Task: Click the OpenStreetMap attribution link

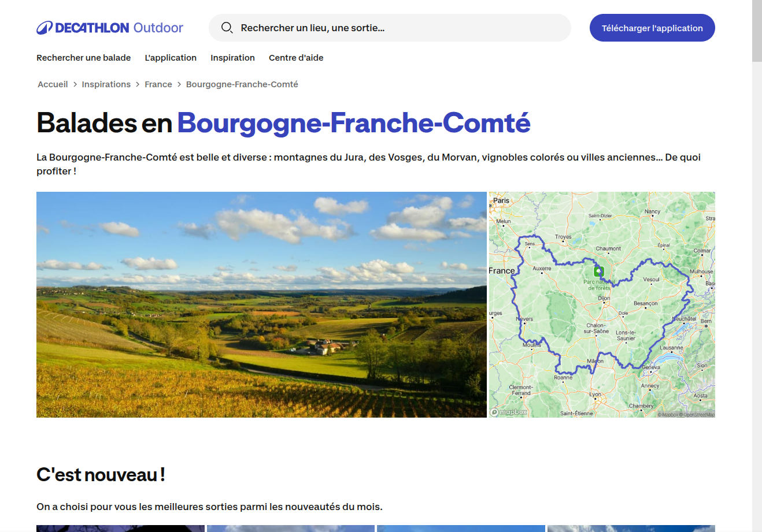Action: [699, 415]
